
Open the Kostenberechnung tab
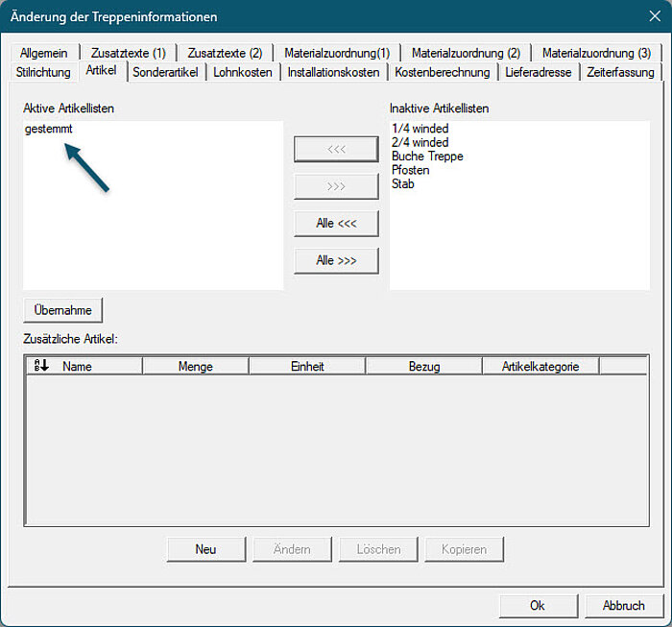(x=443, y=72)
